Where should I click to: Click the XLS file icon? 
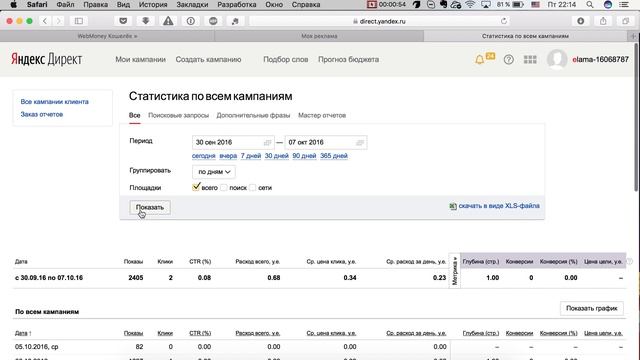click(x=453, y=206)
